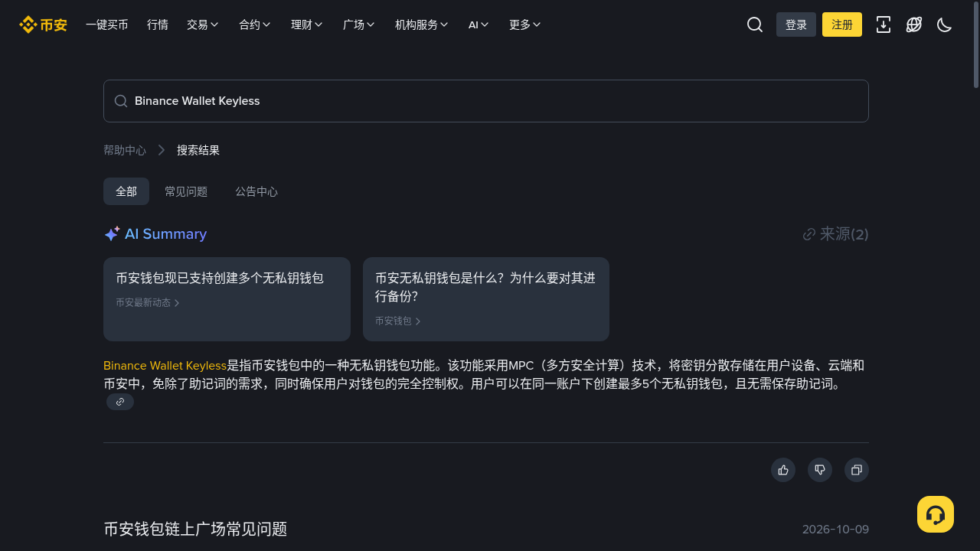The height and width of the screenshot is (551, 980).
Task: Open the 行情 menu item
Action: (x=158, y=24)
